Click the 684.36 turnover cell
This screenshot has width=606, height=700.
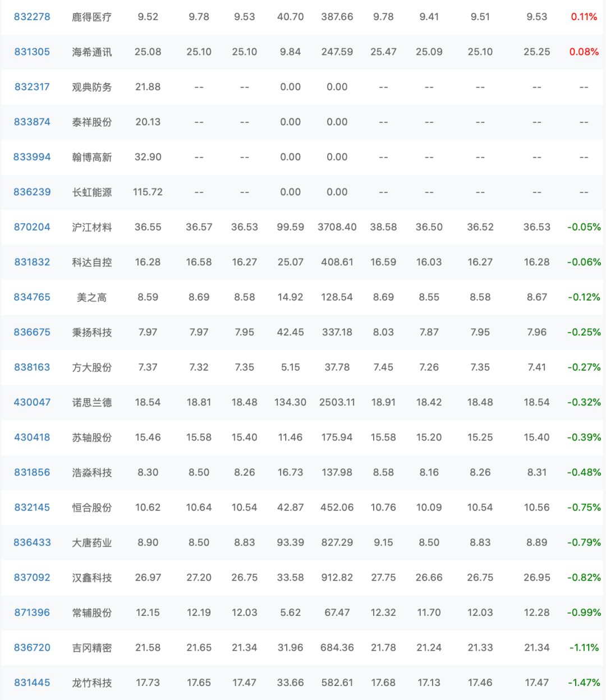click(337, 648)
